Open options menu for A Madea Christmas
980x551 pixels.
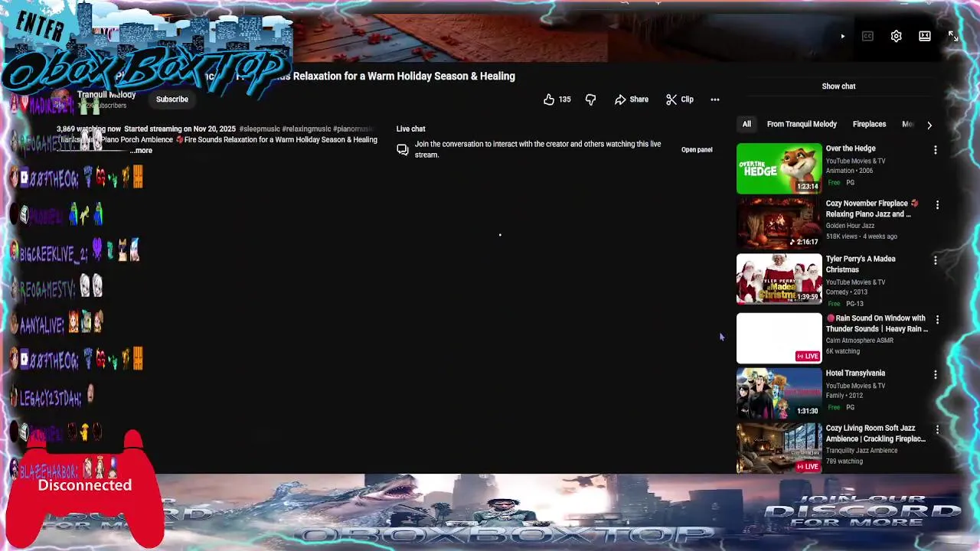[x=935, y=260]
